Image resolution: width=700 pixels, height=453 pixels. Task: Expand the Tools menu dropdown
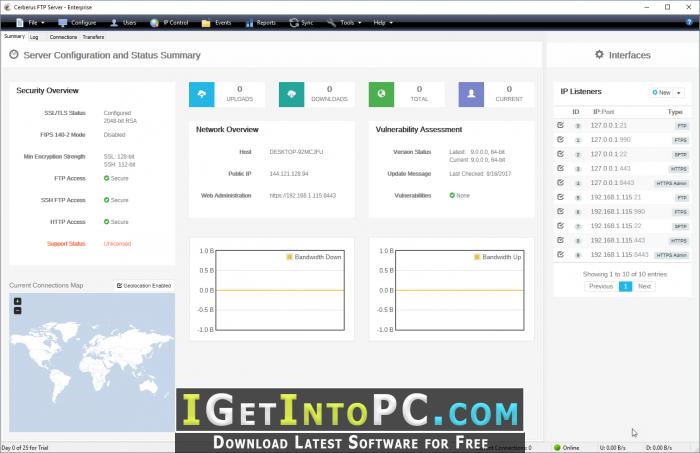click(x=359, y=23)
